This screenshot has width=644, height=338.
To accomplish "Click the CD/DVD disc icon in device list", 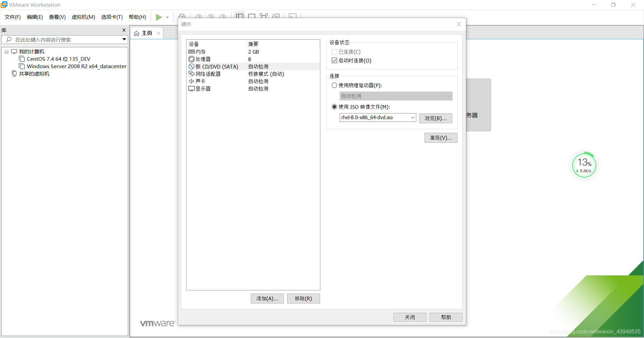I will [192, 66].
